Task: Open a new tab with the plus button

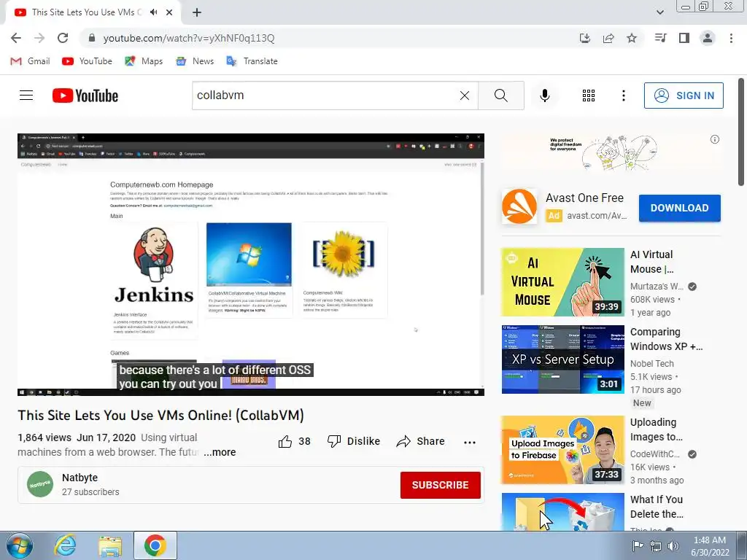Action: pyautogui.click(x=197, y=12)
